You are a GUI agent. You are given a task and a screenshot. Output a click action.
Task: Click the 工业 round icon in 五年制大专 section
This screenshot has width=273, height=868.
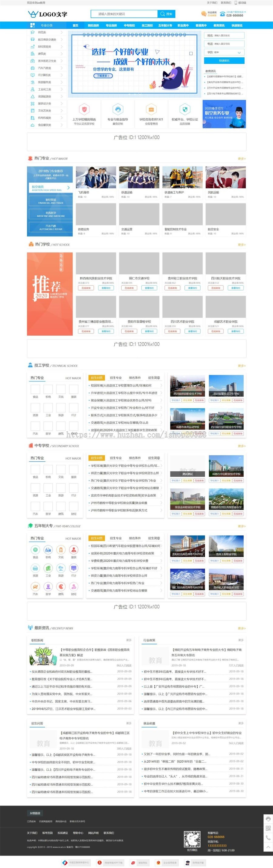pyautogui.click(x=48, y=568)
